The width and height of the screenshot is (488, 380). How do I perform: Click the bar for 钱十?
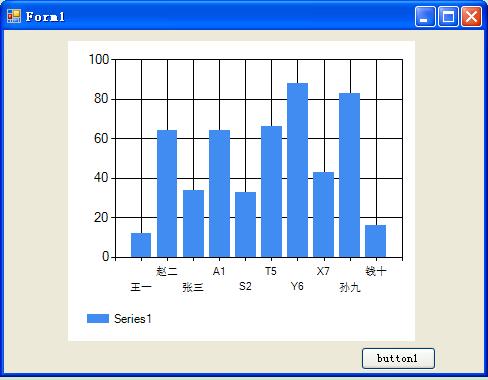click(x=375, y=241)
